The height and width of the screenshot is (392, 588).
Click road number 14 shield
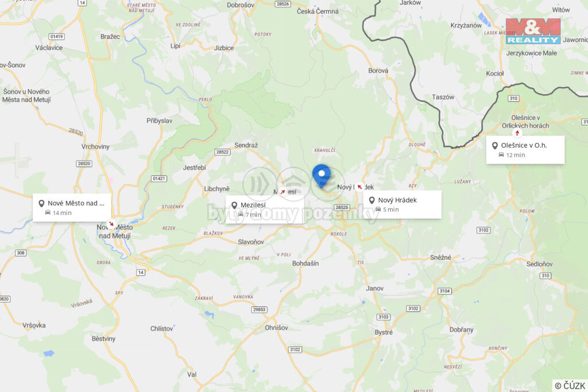141,273
